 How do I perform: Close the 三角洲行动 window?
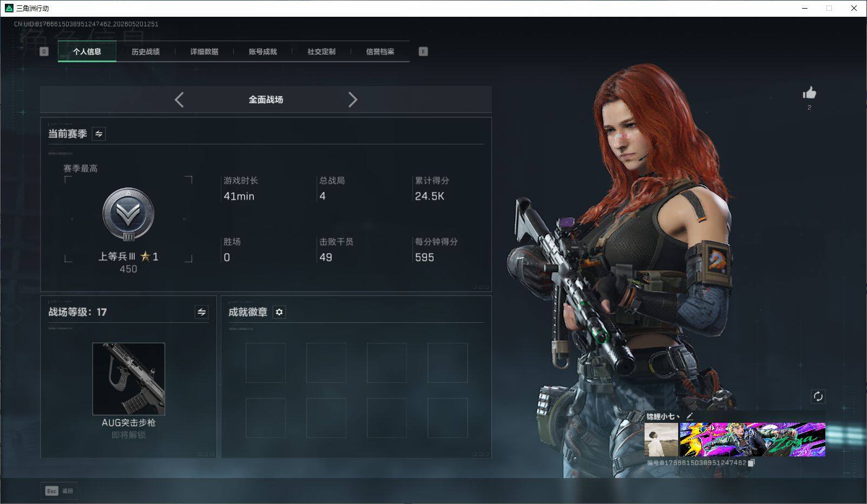[855, 8]
